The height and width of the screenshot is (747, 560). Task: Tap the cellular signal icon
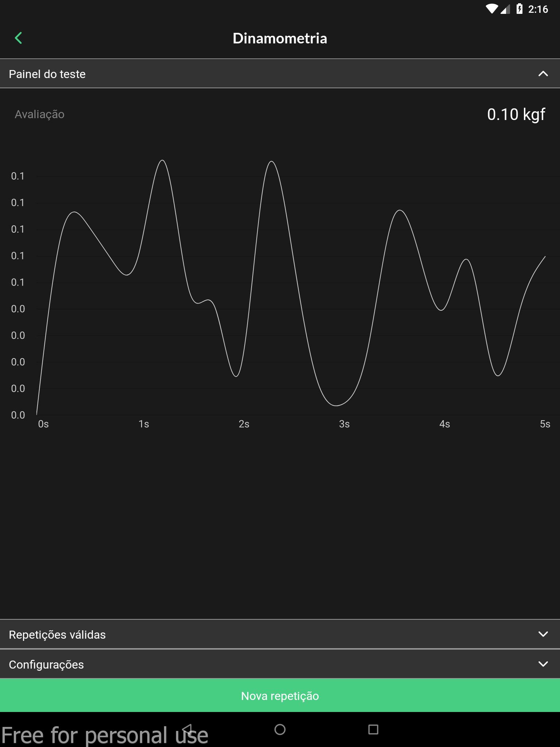coord(505,9)
